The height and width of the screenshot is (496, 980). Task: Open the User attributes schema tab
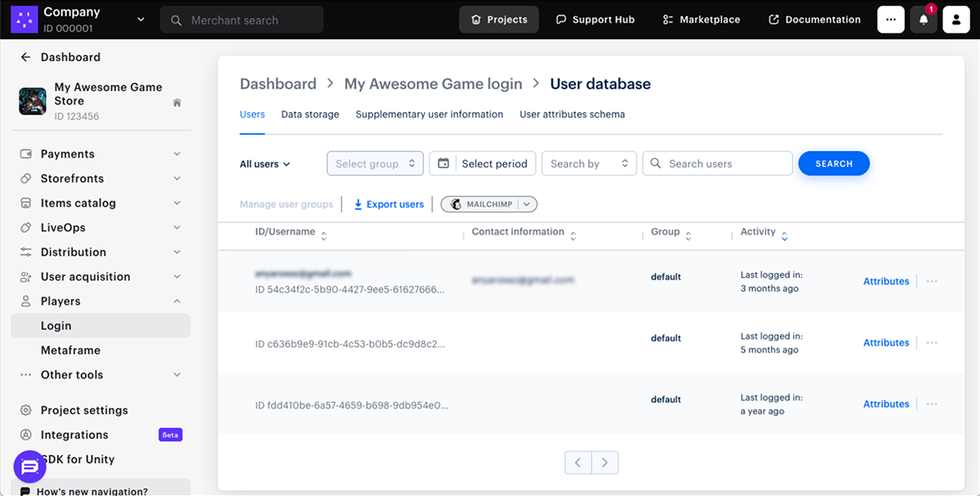pyautogui.click(x=572, y=114)
